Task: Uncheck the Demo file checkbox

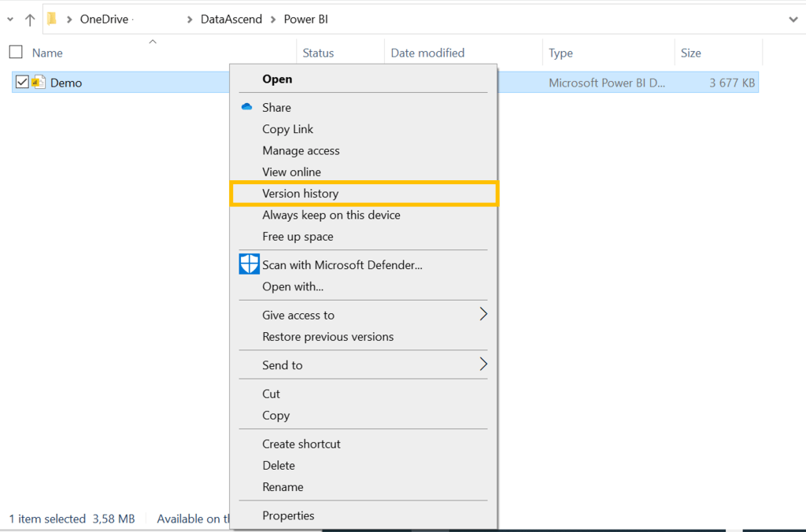Action: click(22, 82)
